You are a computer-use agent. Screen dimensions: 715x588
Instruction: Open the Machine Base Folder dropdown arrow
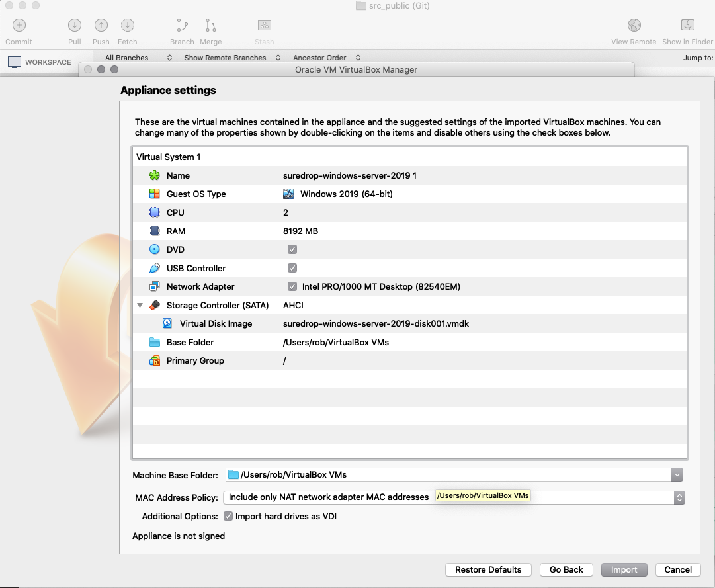677,474
